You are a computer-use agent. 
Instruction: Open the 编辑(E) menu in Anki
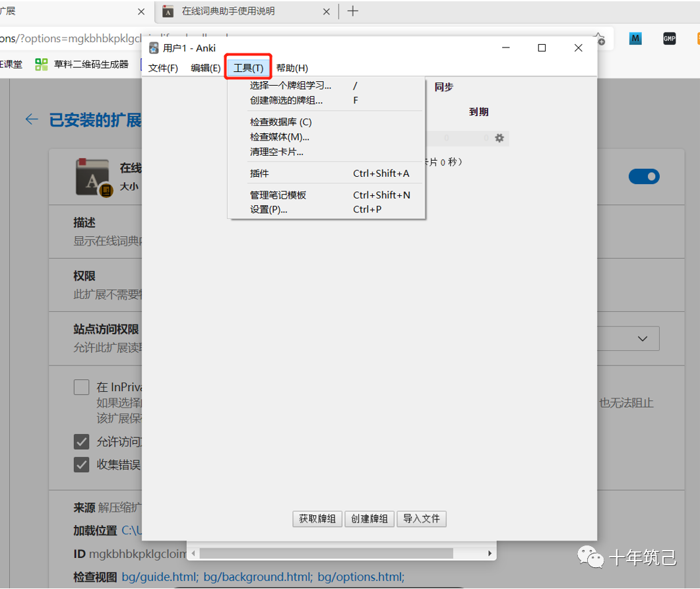[205, 68]
